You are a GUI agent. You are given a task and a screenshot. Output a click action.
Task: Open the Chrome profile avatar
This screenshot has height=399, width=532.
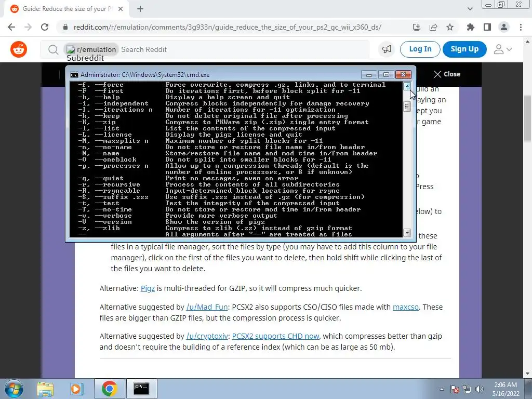pyautogui.click(x=504, y=27)
